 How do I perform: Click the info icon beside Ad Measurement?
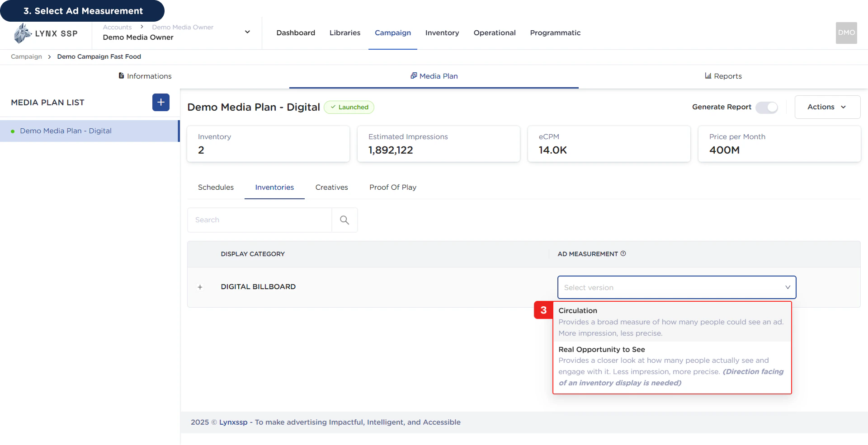623,253
